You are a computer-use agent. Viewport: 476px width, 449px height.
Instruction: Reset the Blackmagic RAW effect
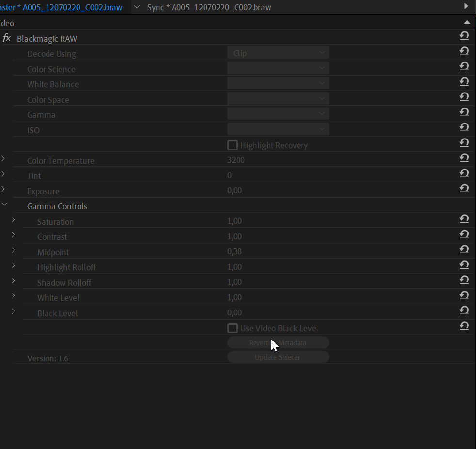click(464, 36)
